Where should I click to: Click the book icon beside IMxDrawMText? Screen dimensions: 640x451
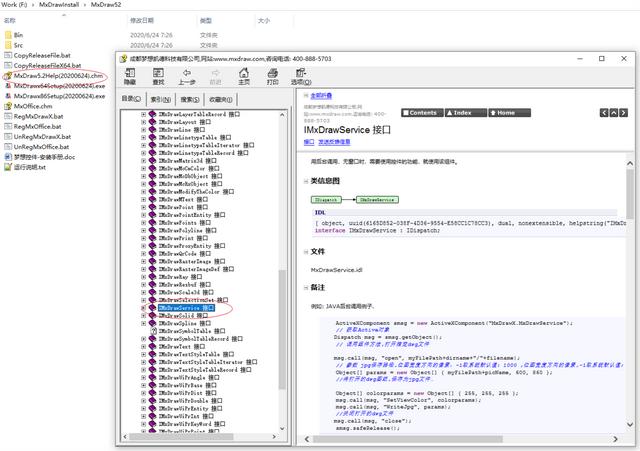coord(152,200)
